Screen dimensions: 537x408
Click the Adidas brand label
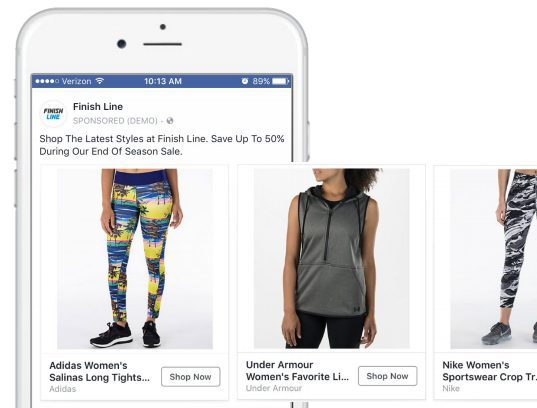tap(62, 389)
